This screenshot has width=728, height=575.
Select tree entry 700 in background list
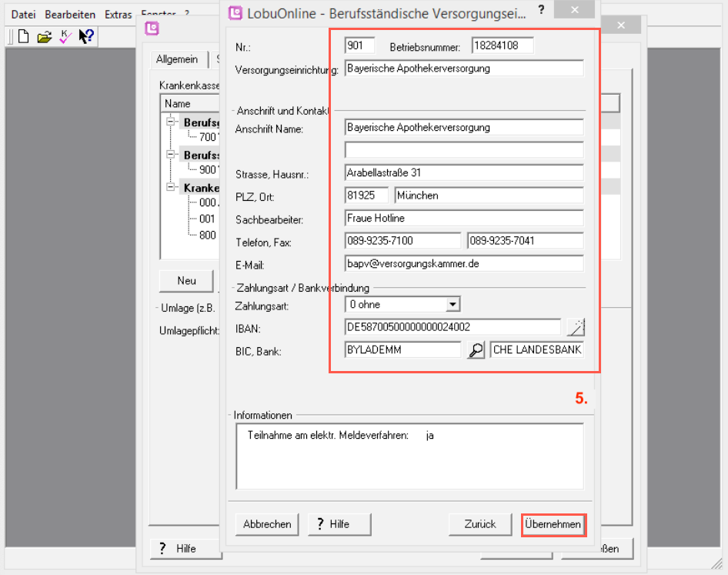[209, 138]
